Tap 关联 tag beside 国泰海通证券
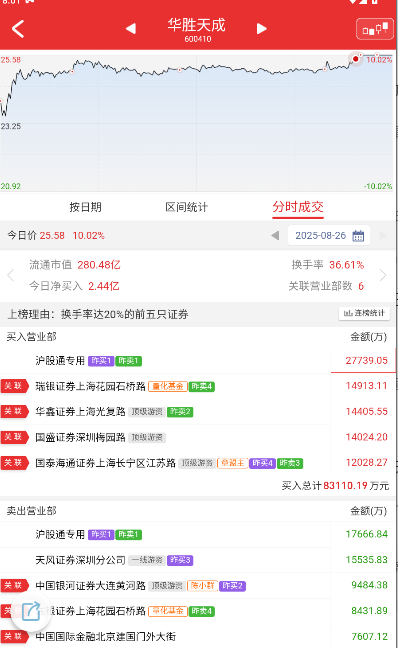This screenshot has width=398, height=648. (x=14, y=462)
